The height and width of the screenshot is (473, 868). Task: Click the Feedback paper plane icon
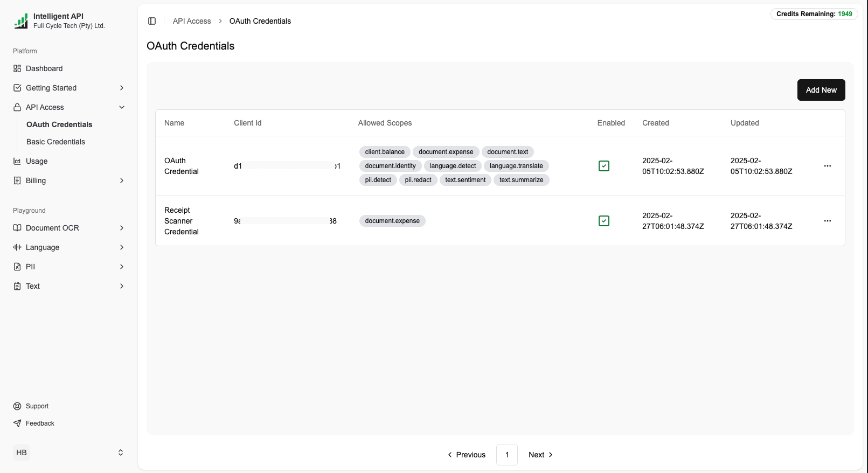point(17,423)
